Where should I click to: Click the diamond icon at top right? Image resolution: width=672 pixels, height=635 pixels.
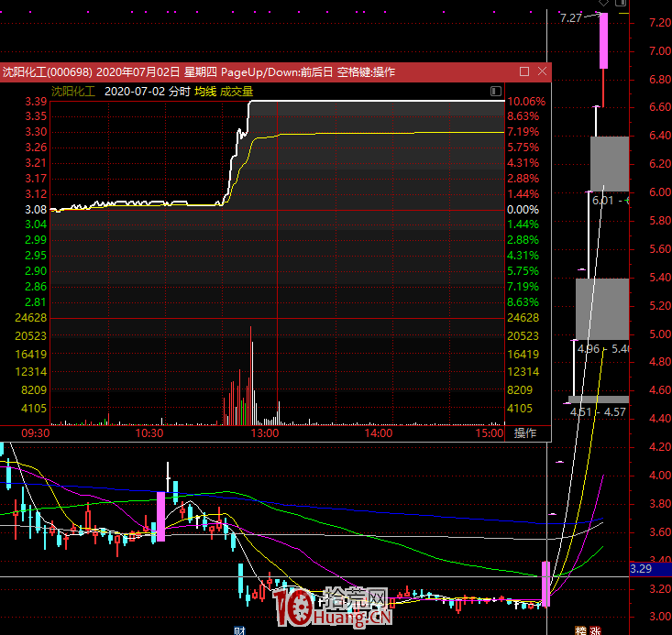click(x=604, y=5)
